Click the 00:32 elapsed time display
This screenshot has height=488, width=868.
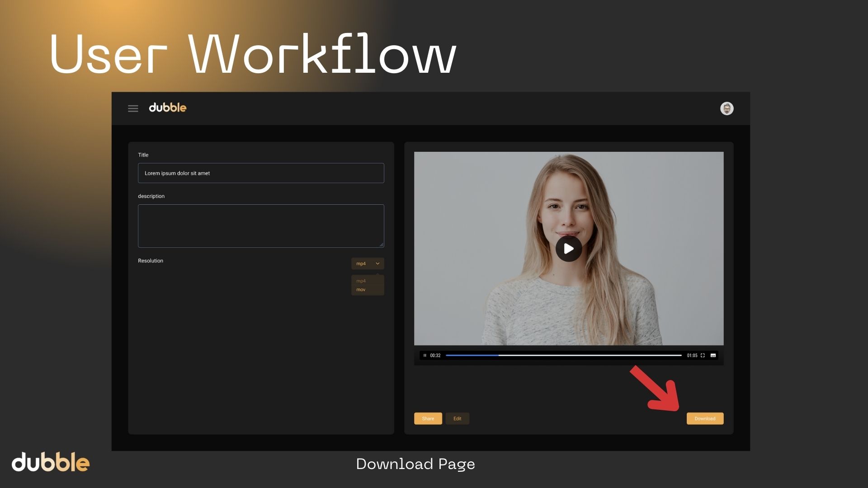click(x=435, y=356)
